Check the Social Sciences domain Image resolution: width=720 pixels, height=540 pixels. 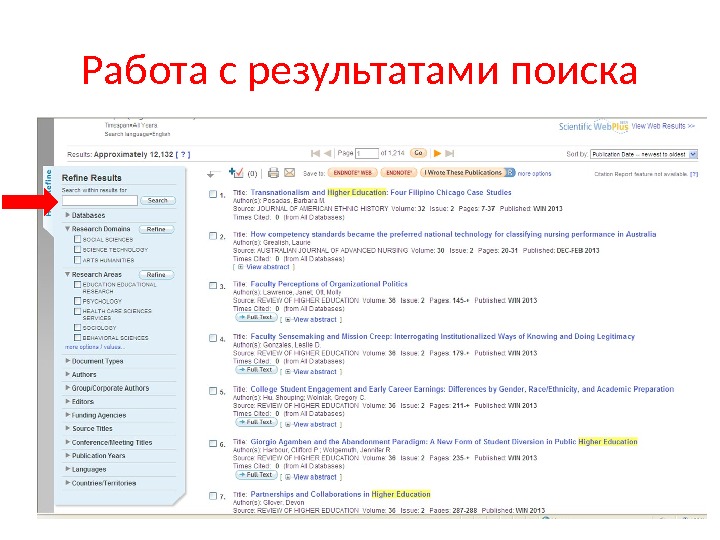[x=78, y=239]
